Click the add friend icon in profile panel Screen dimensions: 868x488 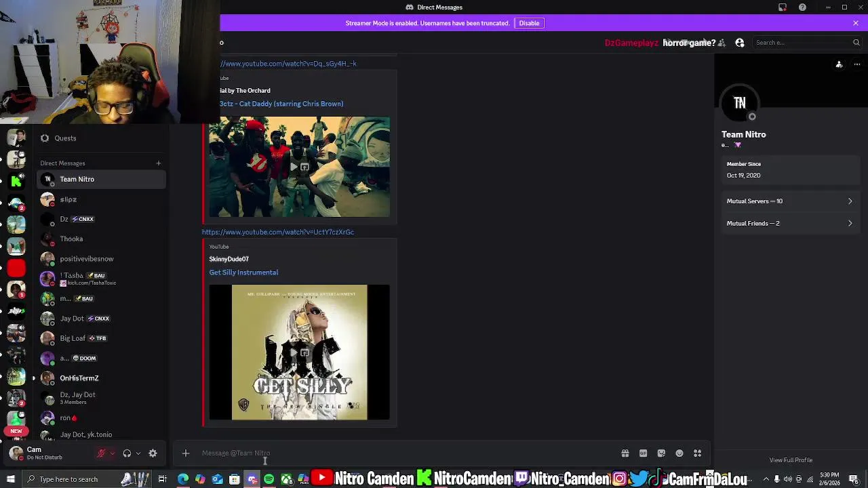(839, 64)
